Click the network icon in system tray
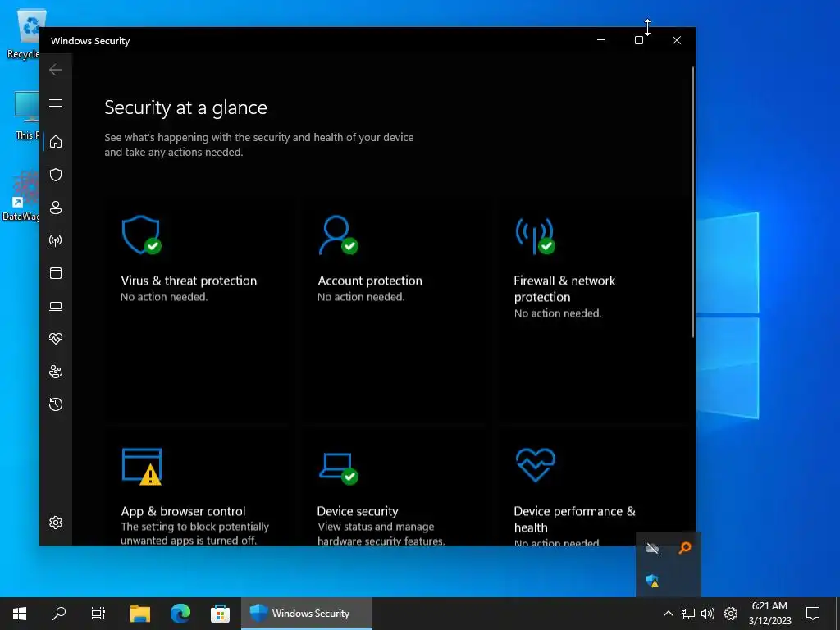Screen dimensions: 840x630 tap(688, 614)
